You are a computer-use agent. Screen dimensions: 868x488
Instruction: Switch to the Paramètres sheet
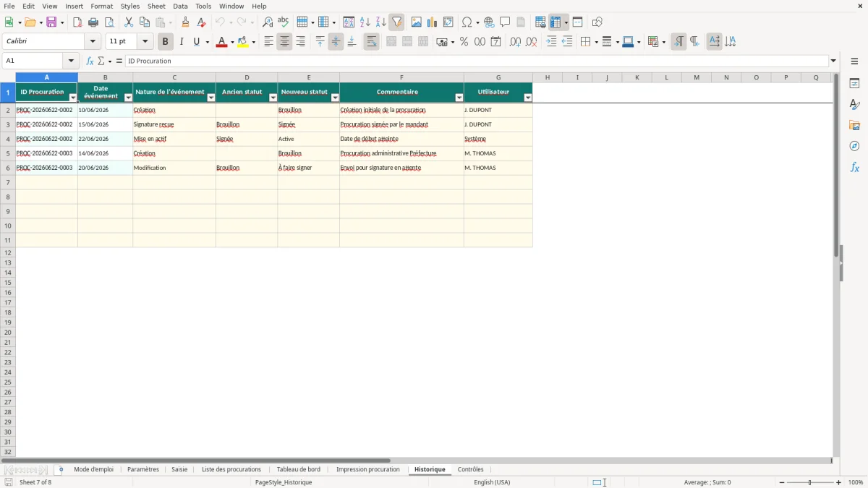(x=143, y=470)
